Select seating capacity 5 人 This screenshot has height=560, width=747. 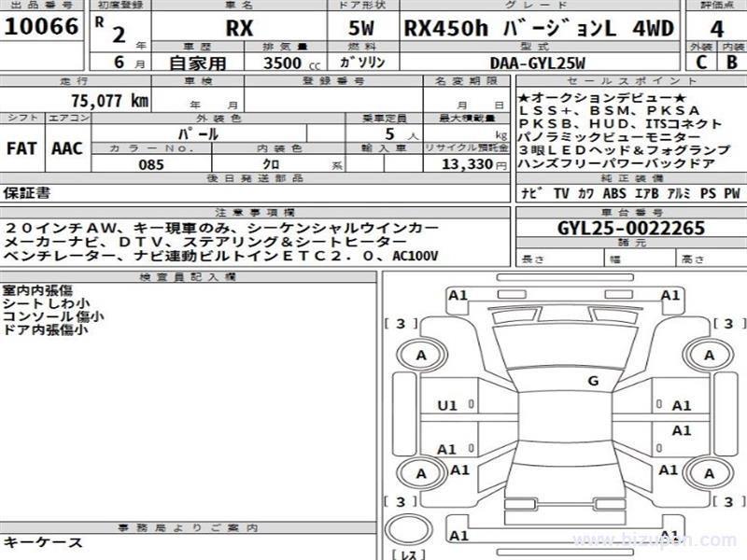402,134
